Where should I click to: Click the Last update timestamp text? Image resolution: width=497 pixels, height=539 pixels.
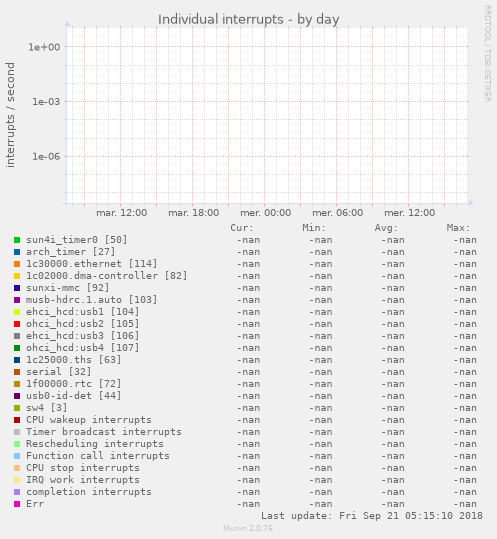coord(372,516)
